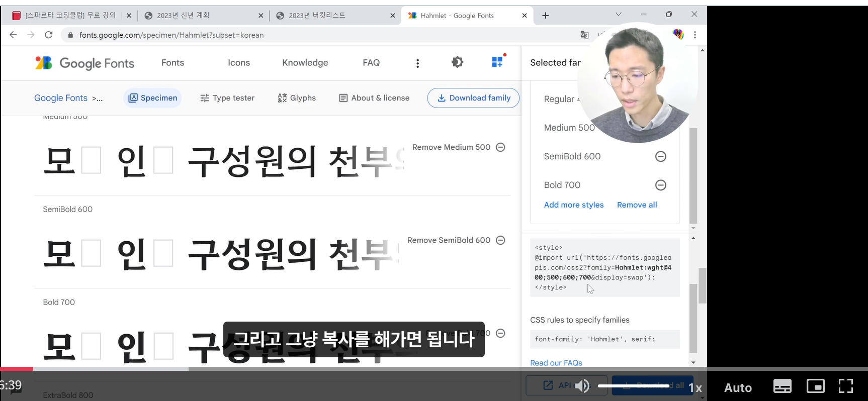Click the Remove all link
Screen dimensions: 868x401
(637, 205)
